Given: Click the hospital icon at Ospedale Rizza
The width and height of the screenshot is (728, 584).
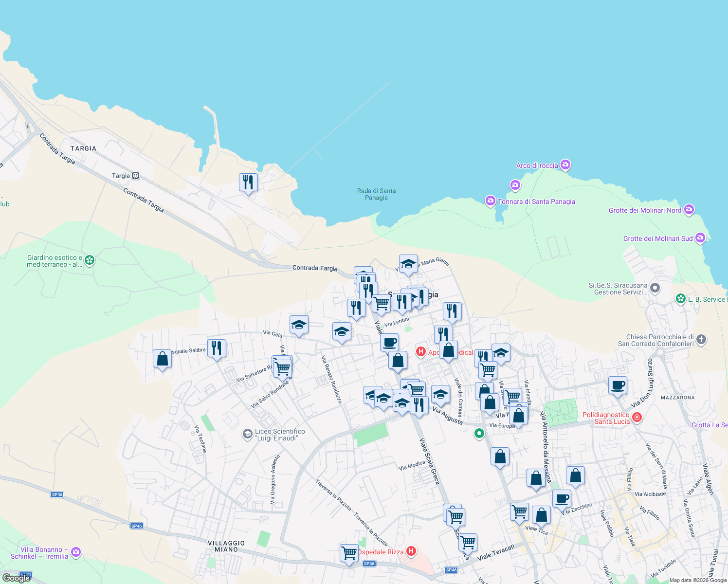Looking at the screenshot, I should pyautogui.click(x=412, y=551).
